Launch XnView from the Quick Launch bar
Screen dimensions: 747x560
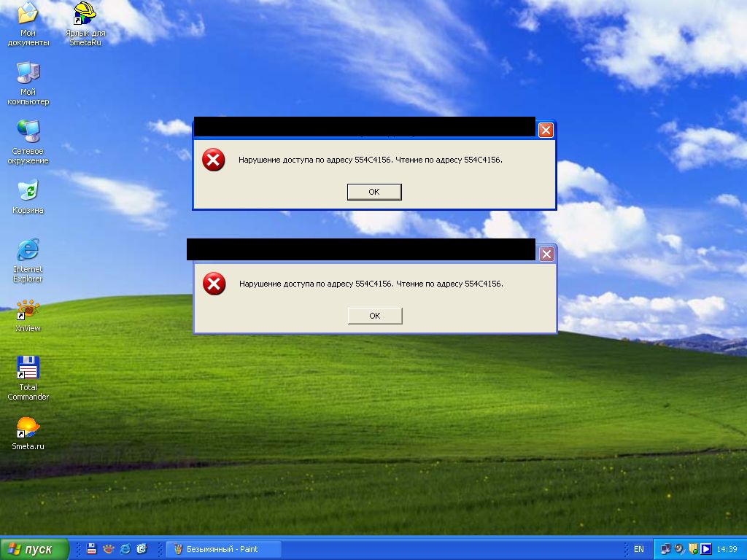[109, 549]
